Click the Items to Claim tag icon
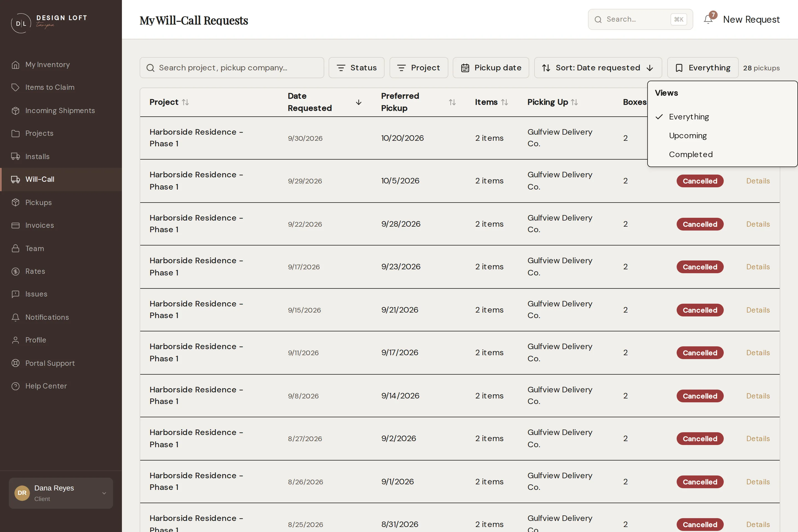Image resolution: width=798 pixels, height=532 pixels. pos(15,87)
